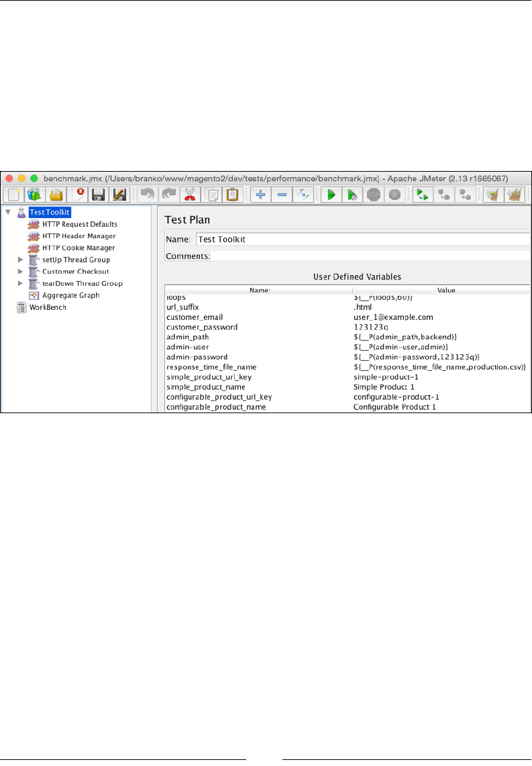Screen dimensions: 532x766
Task: Click the Paste clipboard icon
Action: coord(233,195)
